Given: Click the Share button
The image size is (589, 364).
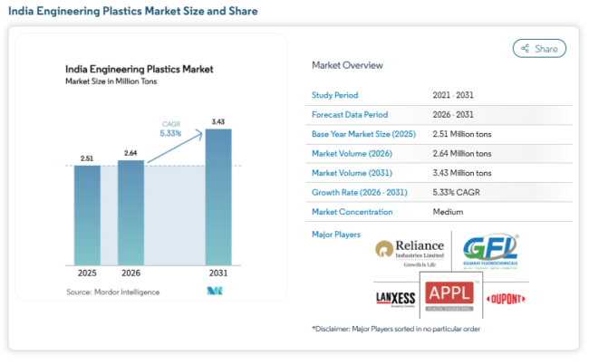Looking at the screenshot, I should click(539, 48).
